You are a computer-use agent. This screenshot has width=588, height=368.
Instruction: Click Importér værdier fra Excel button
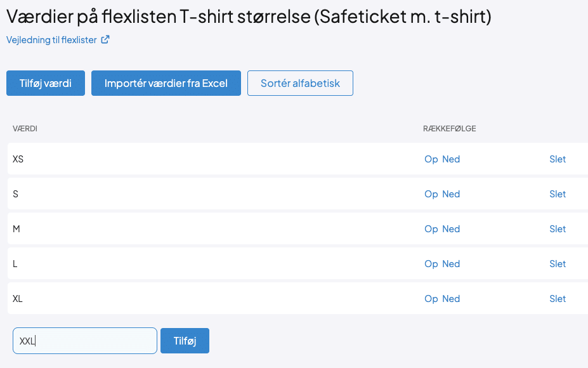point(166,83)
